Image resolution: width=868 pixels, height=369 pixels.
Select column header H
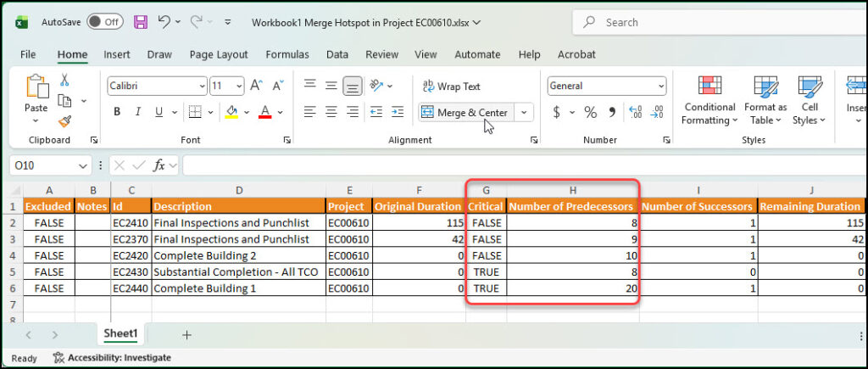573,190
